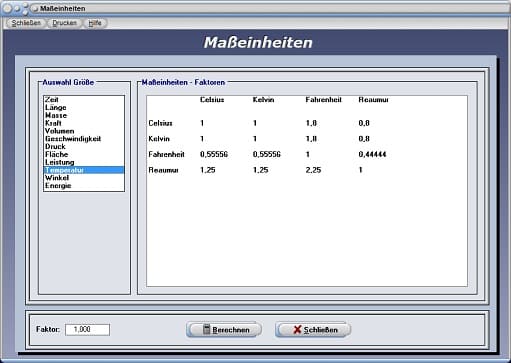Image resolution: width=511 pixels, height=363 pixels.
Task: Select Energie in the size list
Action: [x=84, y=186]
